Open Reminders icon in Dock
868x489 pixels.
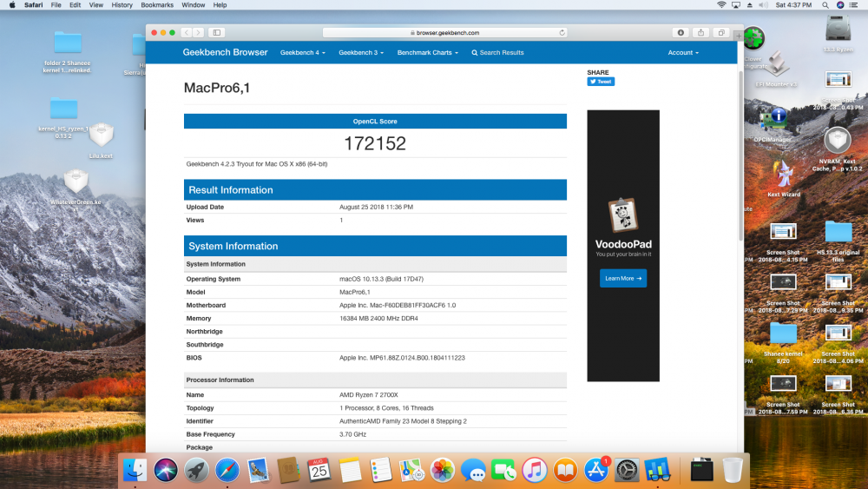click(x=381, y=470)
